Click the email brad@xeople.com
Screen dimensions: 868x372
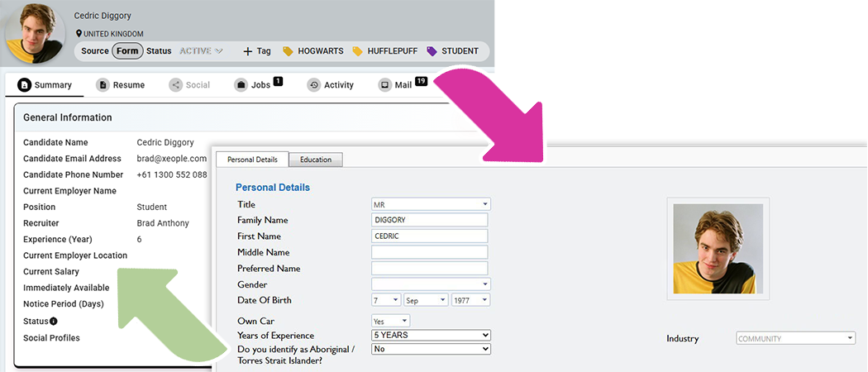point(172,159)
